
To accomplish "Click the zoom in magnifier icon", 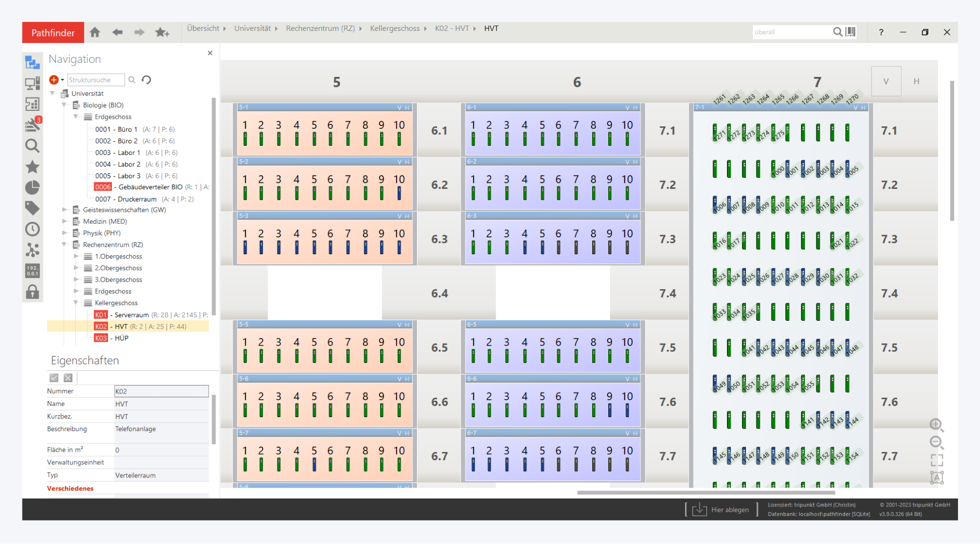I will (x=936, y=425).
